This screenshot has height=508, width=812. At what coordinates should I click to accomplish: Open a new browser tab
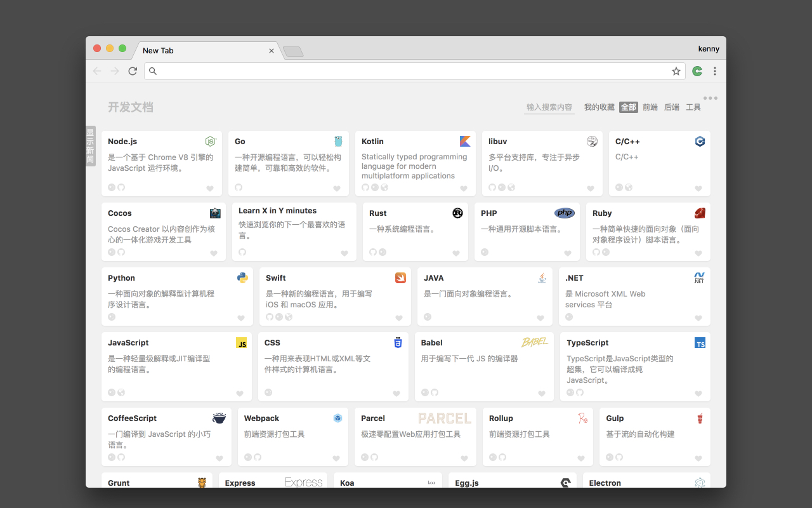pos(293,51)
